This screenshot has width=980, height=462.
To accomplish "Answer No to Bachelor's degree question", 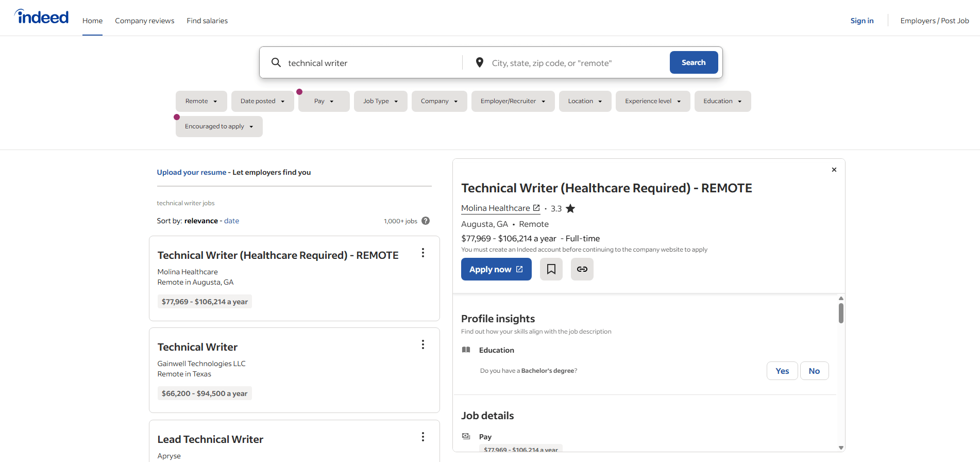I will click(x=814, y=371).
